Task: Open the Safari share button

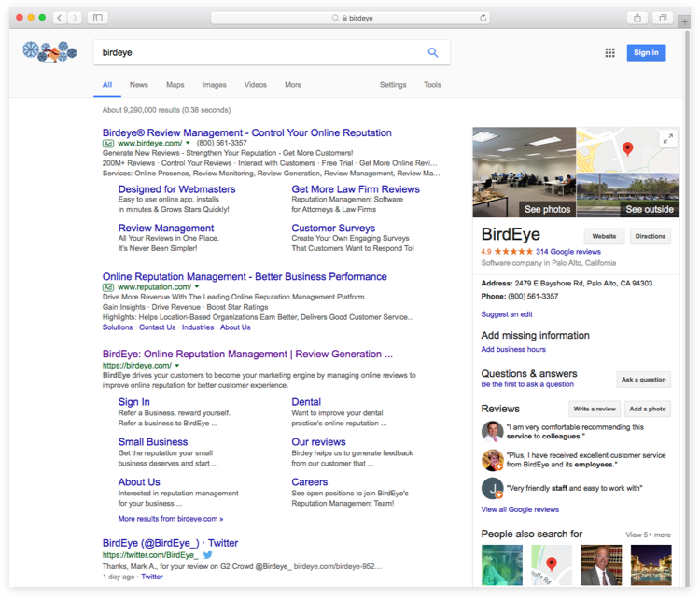Action: pos(637,18)
